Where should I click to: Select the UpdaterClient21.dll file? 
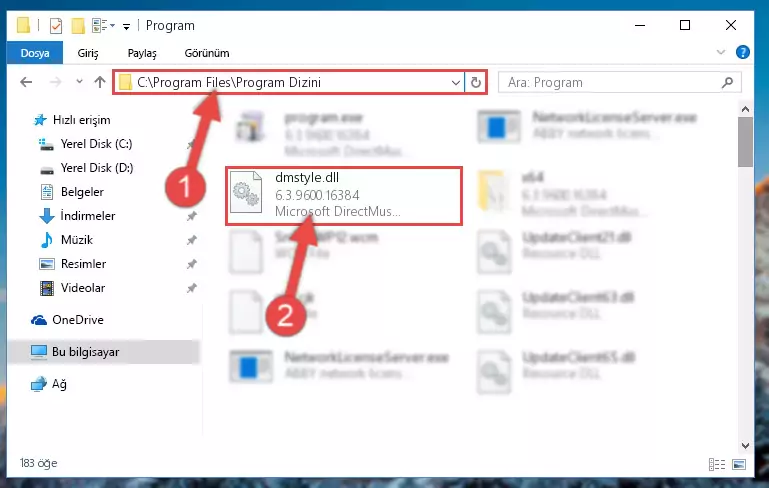554,251
